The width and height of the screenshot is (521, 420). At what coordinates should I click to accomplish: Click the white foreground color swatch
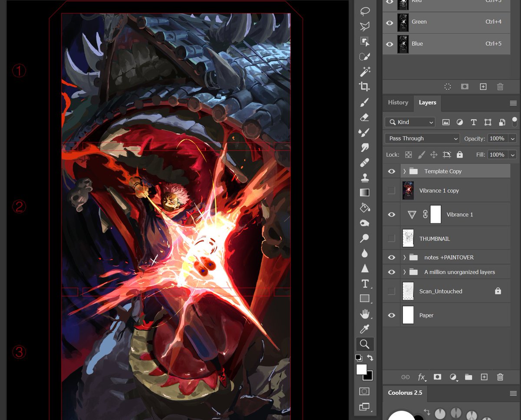pyautogui.click(x=361, y=369)
